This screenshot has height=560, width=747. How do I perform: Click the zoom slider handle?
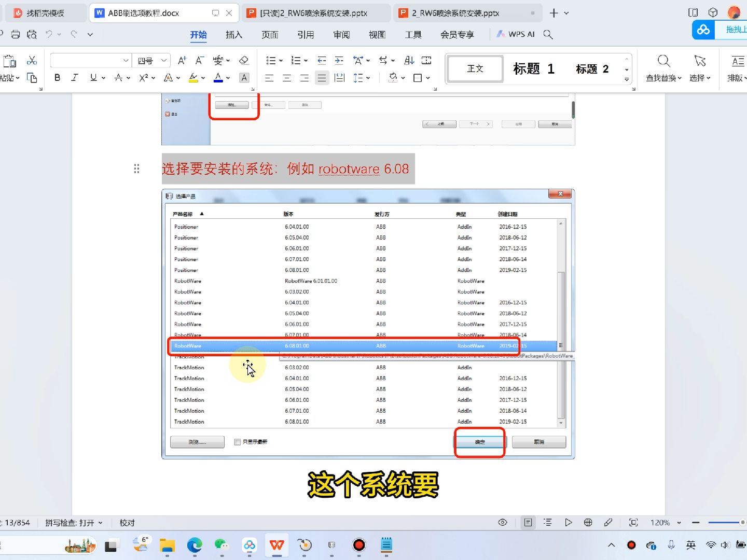click(743, 522)
